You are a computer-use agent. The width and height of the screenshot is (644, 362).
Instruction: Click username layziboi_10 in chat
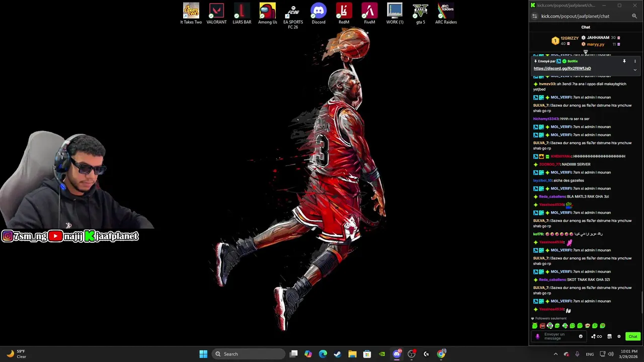[542, 180]
